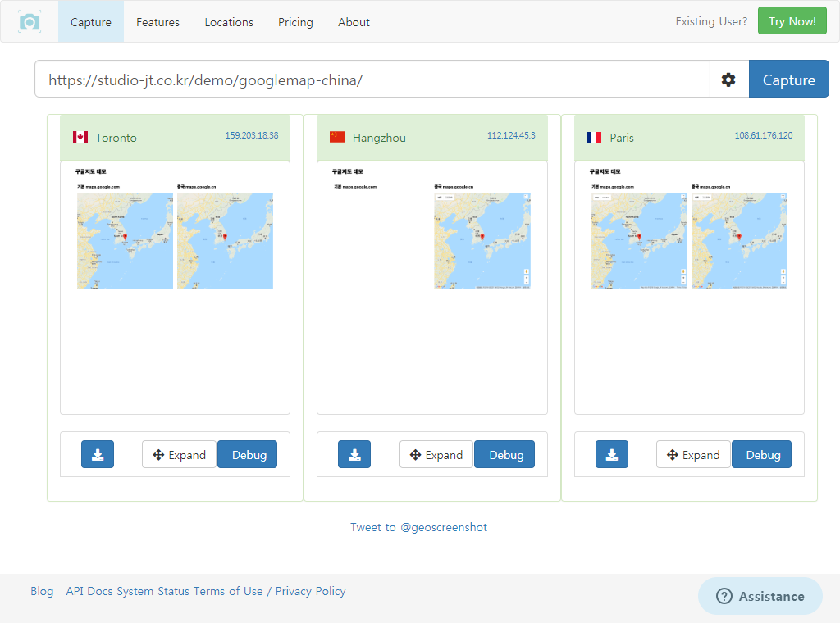840x623 pixels.
Task: Expand the Hangzhou screenshot
Action: point(436,454)
